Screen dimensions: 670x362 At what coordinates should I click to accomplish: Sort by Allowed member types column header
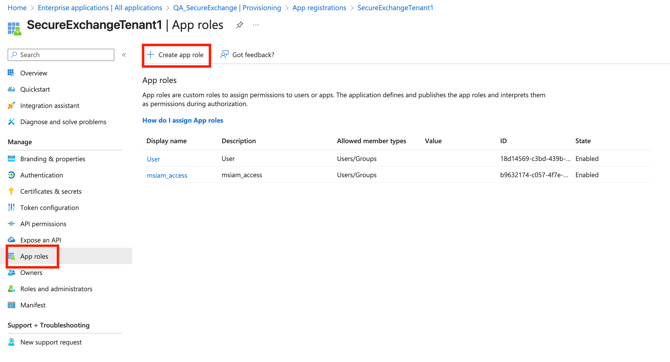click(371, 141)
